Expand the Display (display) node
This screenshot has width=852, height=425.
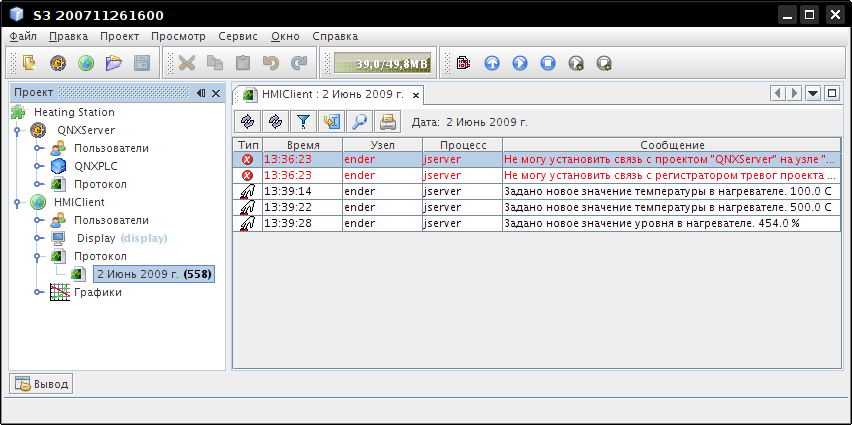pos(37,238)
